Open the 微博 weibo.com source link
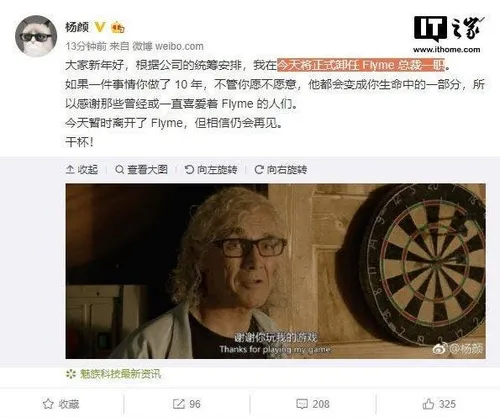This screenshot has width=500, height=418. (168, 46)
